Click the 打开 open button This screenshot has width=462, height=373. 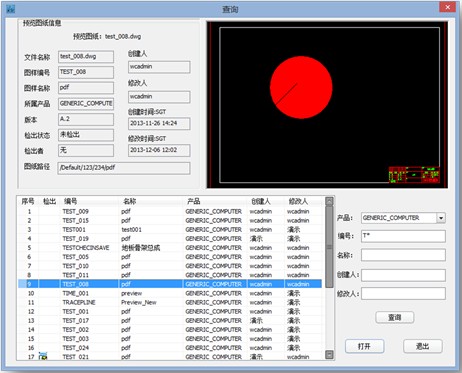364,346
